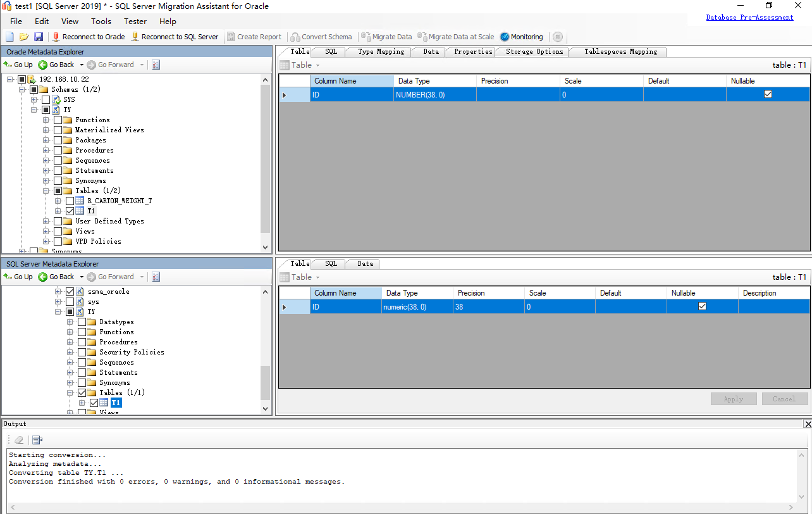Uncheck the ssma_oracle schema checkbox

pos(70,291)
